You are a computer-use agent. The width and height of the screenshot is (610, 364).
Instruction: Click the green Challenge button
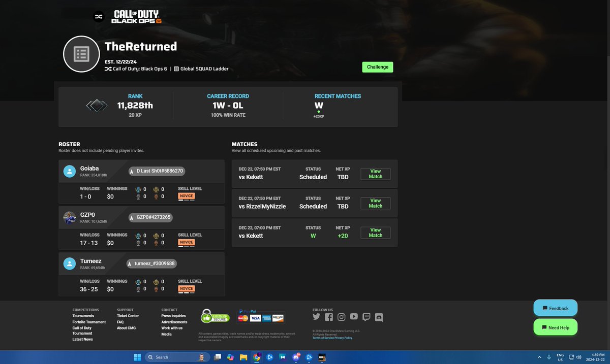378,67
